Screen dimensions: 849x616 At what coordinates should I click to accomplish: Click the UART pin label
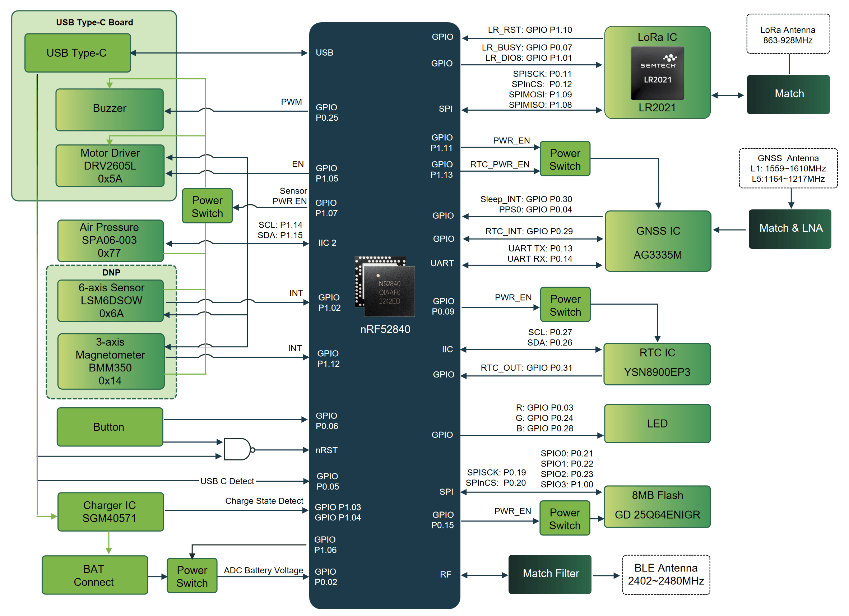point(442,263)
